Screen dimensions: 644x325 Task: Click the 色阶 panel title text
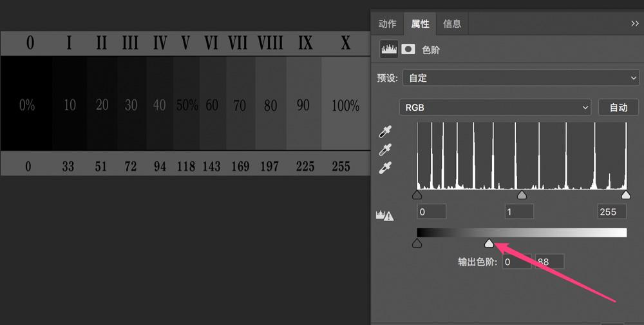(431, 50)
